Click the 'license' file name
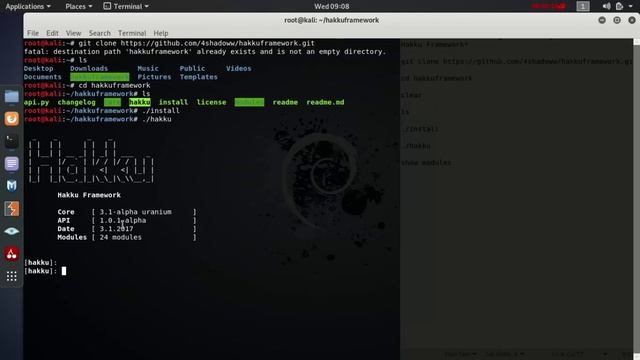 point(211,102)
